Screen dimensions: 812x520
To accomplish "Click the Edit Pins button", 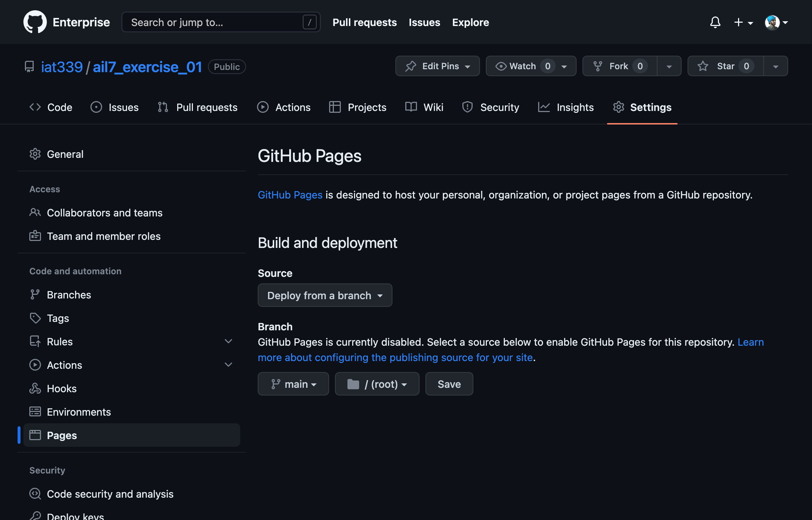I will click(x=437, y=66).
